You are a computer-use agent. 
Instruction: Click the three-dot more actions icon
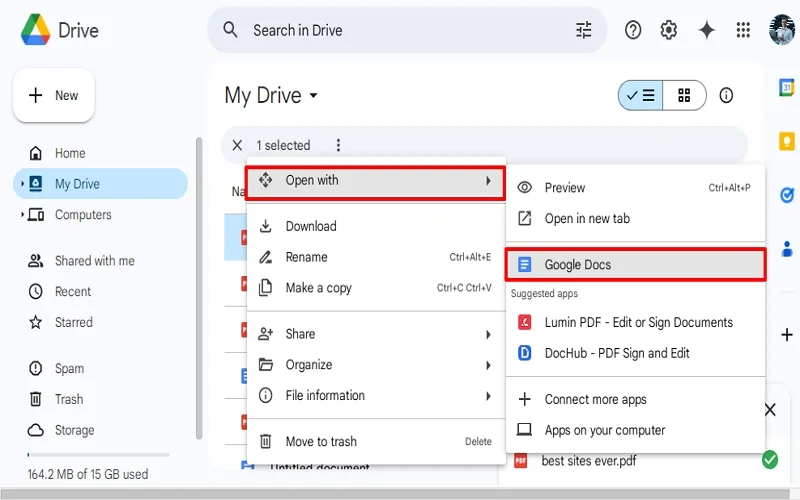tap(338, 145)
